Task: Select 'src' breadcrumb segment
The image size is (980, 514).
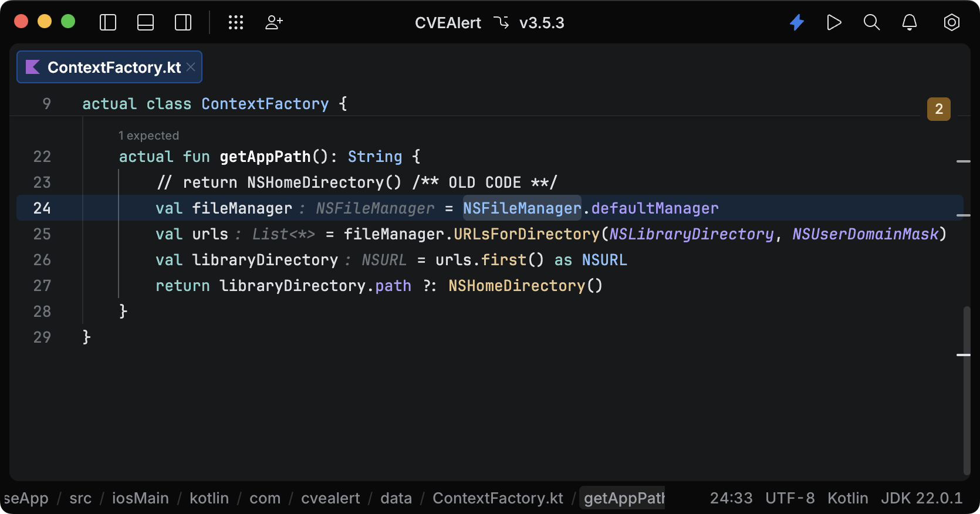Action: point(80,498)
